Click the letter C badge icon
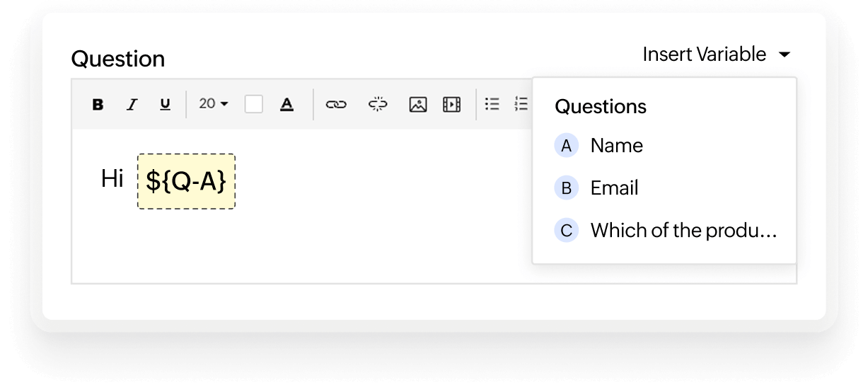 pos(566,231)
